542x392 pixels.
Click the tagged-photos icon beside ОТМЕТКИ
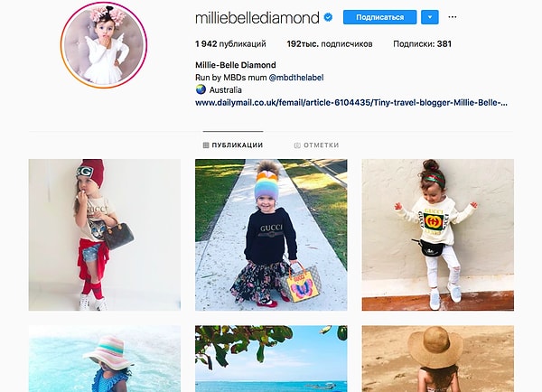(297, 145)
